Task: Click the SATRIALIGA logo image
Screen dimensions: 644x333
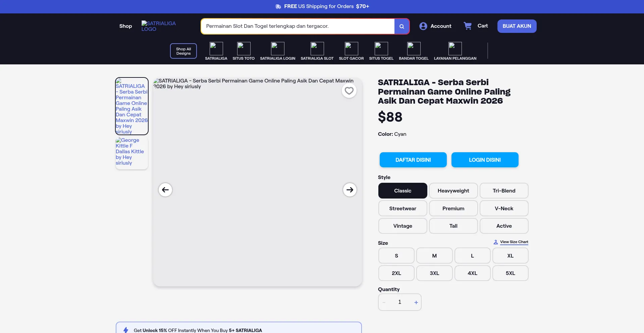Action: pyautogui.click(x=159, y=26)
